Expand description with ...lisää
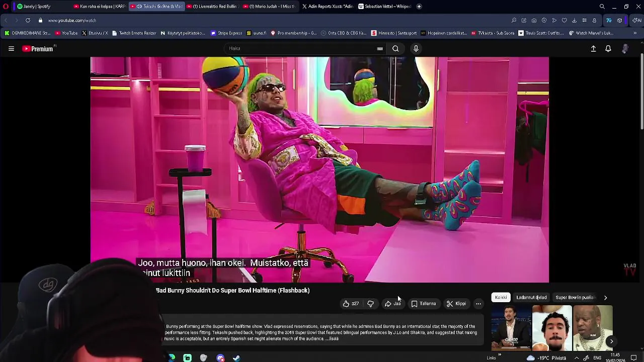Viewport: 644px width, 362px height. [x=332, y=339]
